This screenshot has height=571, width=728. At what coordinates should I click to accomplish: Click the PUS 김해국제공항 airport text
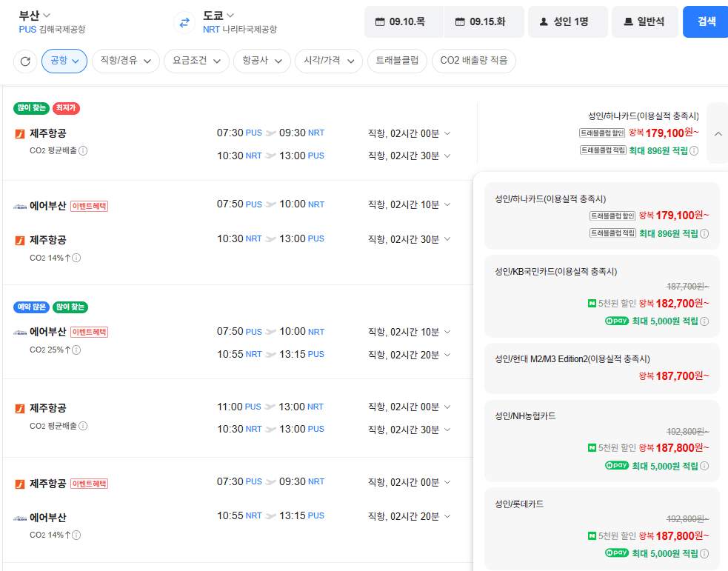click(x=52, y=30)
